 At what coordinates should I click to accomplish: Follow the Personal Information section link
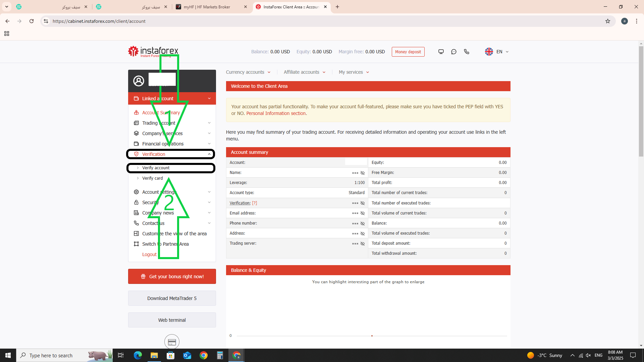[x=276, y=114]
